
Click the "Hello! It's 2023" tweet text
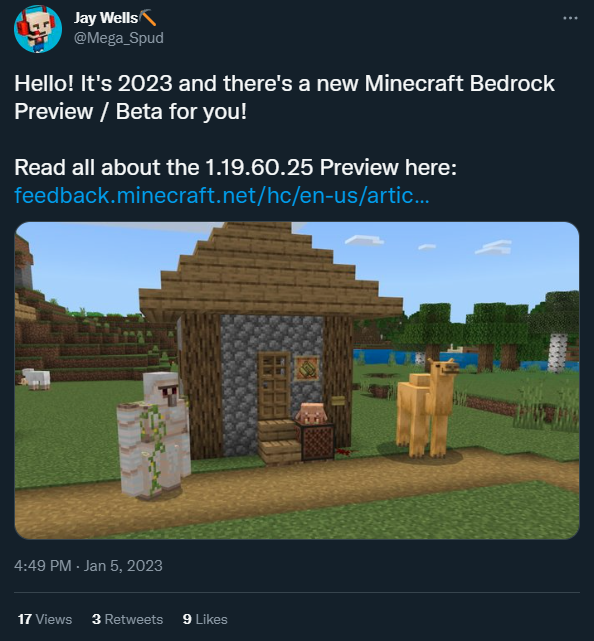click(284, 97)
